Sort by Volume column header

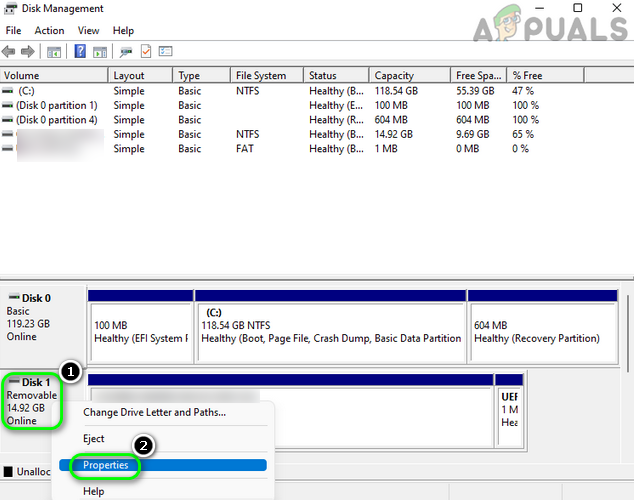tap(54, 76)
